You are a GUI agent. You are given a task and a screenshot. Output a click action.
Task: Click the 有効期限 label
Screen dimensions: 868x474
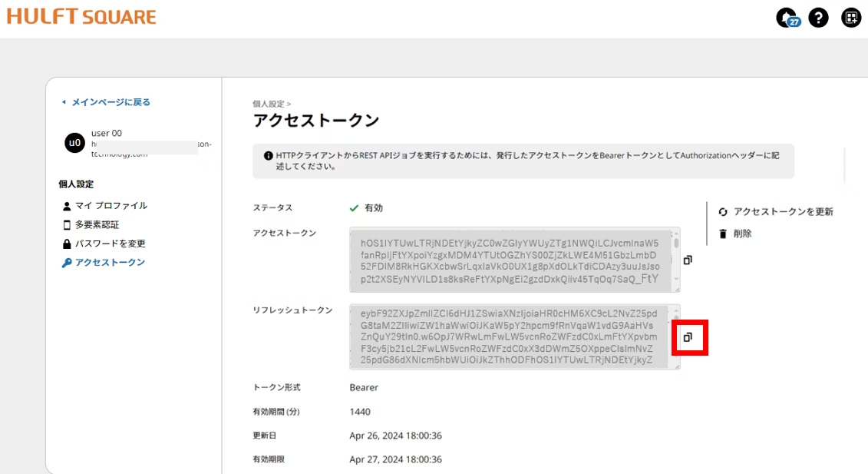269,459
